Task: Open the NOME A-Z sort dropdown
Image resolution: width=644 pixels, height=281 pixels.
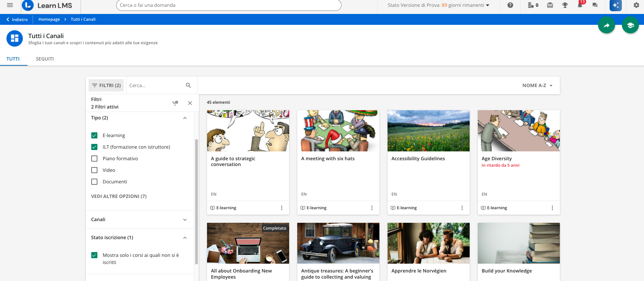Action: coord(537,85)
